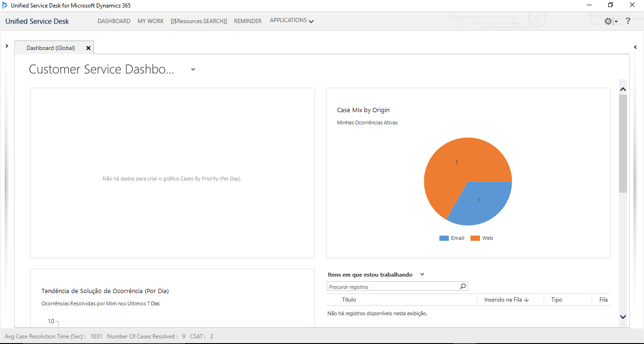The width and height of the screenshot is (644, 344).
Task: Open the APPLICATIONS dropdown menu
Action: (x=291, y=21)
